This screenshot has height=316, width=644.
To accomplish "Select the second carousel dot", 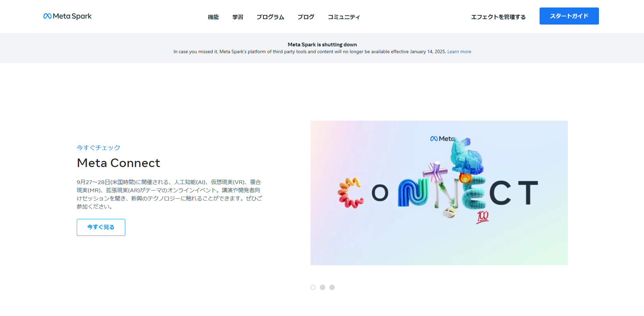I will coord(323,287).
